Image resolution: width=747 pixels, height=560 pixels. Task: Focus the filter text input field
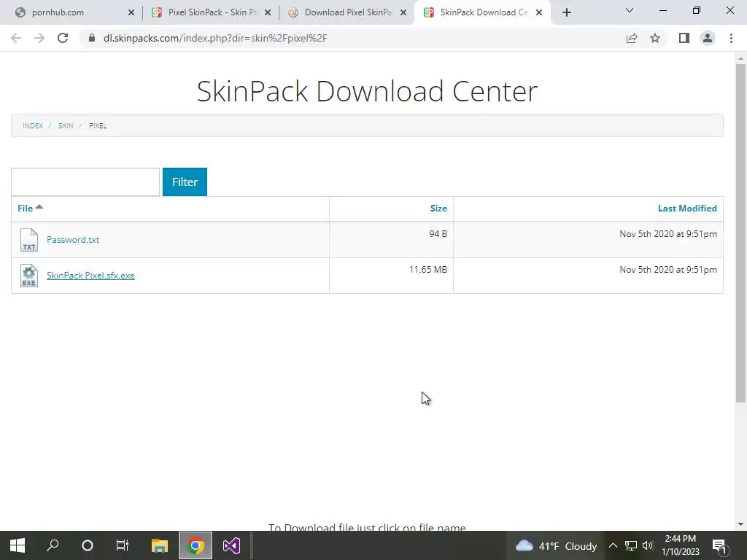85,182
